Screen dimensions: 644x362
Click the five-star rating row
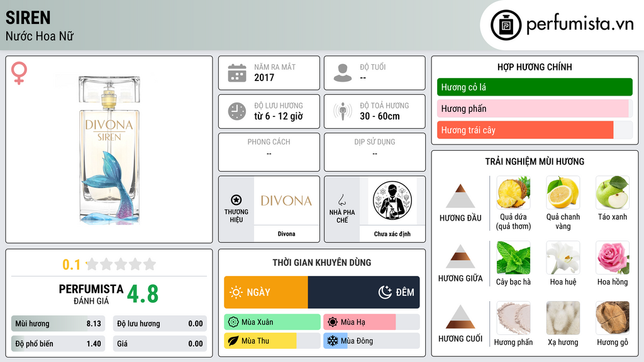[121, 264]
